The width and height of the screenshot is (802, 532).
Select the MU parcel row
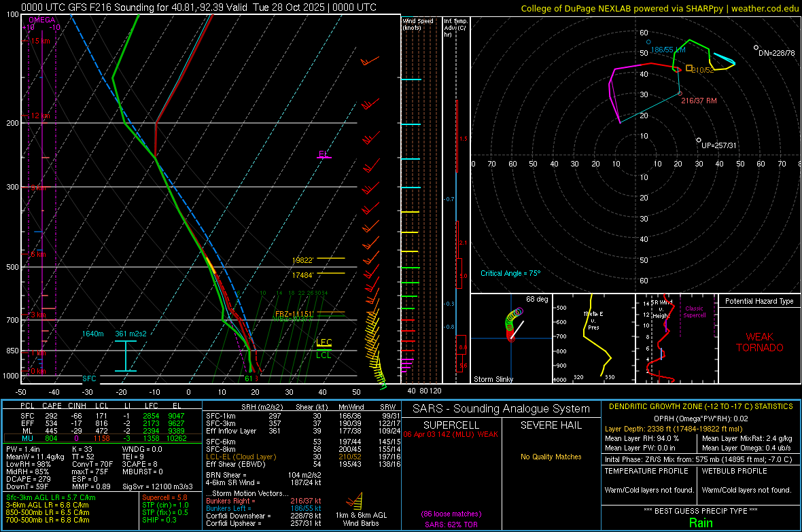(102, 438)
